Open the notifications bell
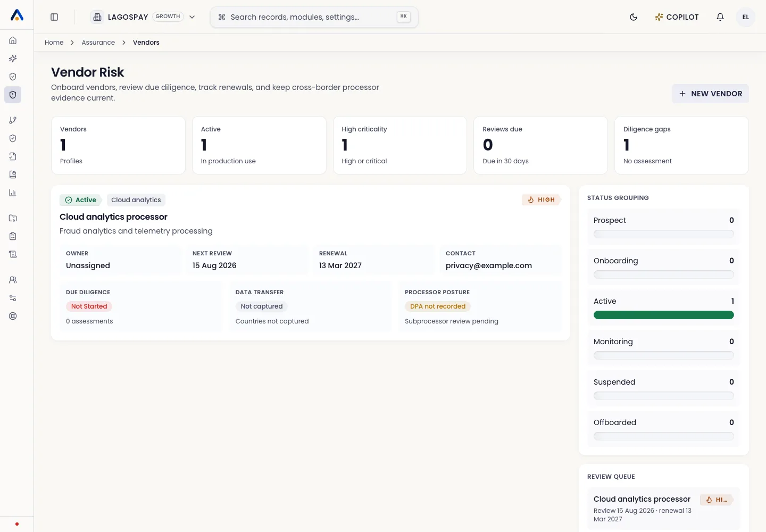The width and height of the screenshot is (766, 532). [720, 17]
